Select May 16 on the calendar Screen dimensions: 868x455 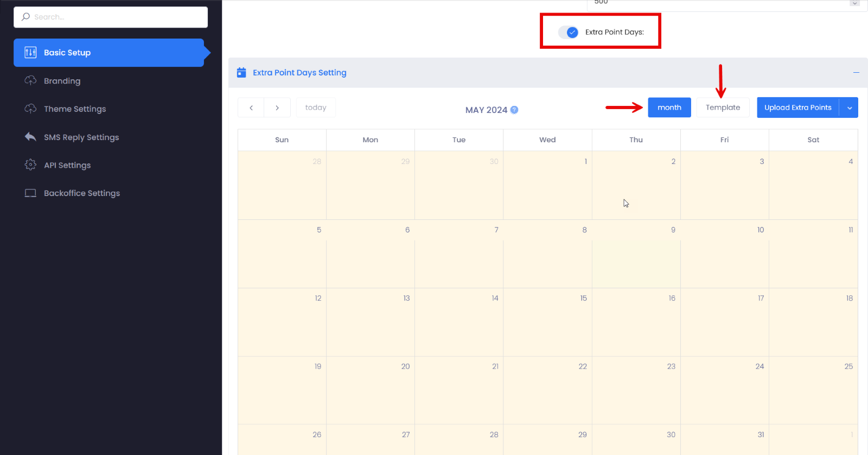[x=636, y=322]
